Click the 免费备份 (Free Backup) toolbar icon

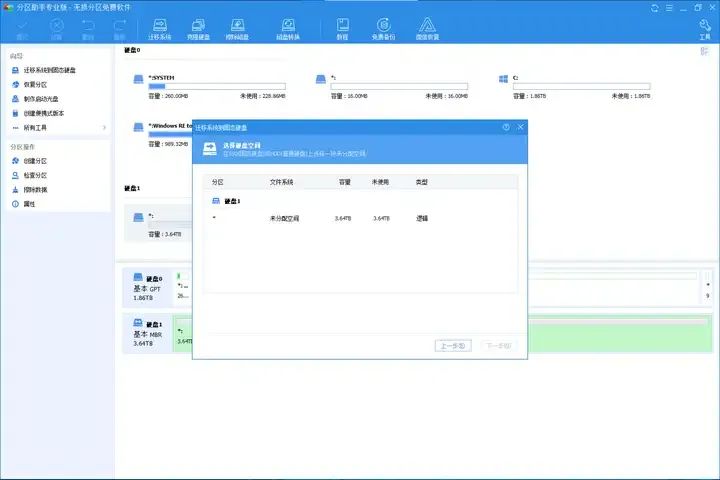point(383,29)
